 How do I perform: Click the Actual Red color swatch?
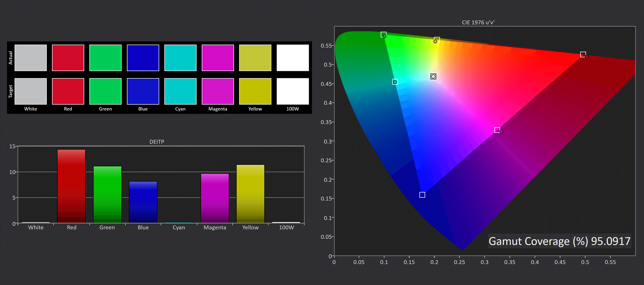pyautogui.click(x=68, y=58)
